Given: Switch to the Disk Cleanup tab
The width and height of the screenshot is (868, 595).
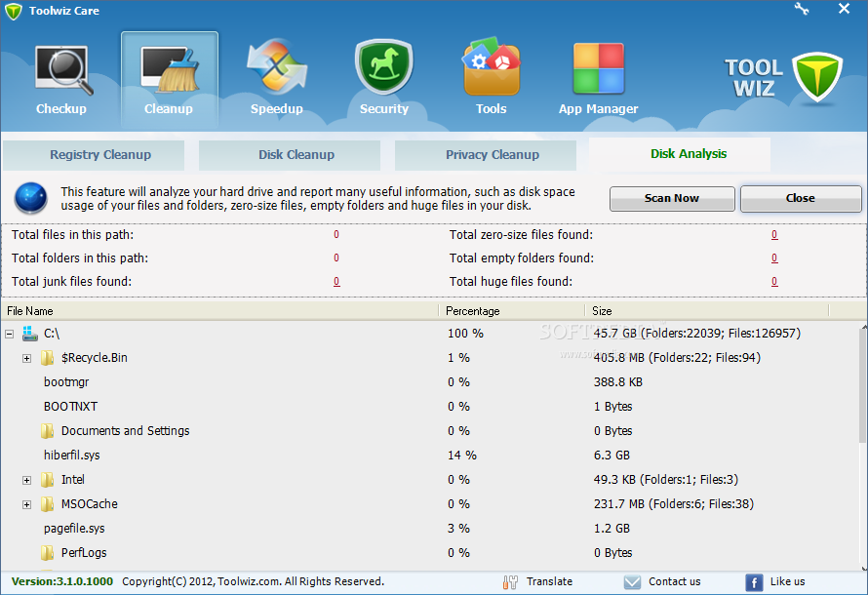Looking at the screenshot, I should [x=290, y=155].
